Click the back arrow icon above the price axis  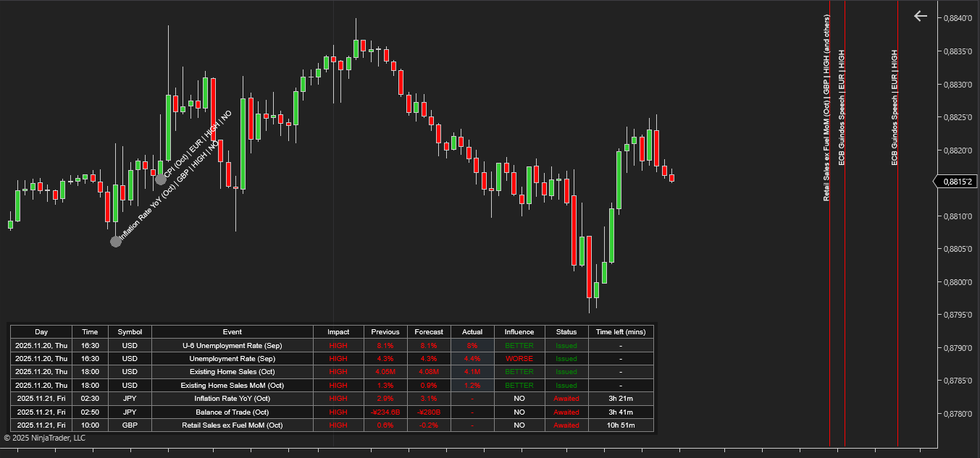920,16
